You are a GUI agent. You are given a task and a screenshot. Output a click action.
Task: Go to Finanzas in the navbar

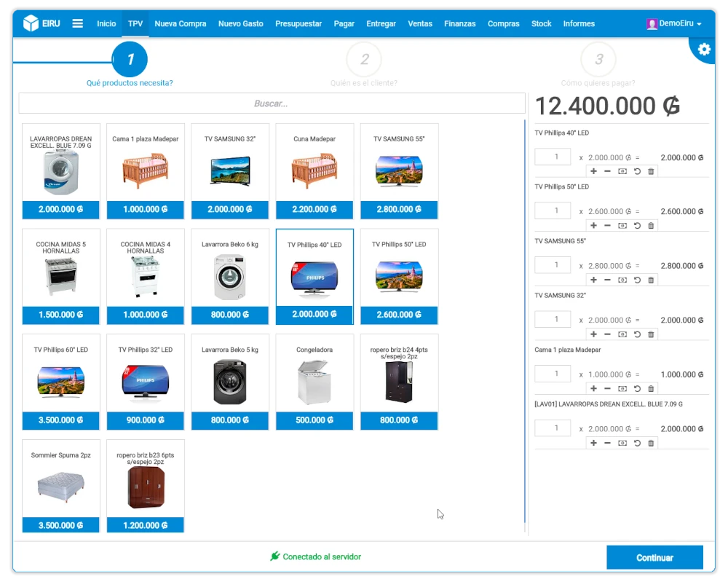[x=459, y=23]
